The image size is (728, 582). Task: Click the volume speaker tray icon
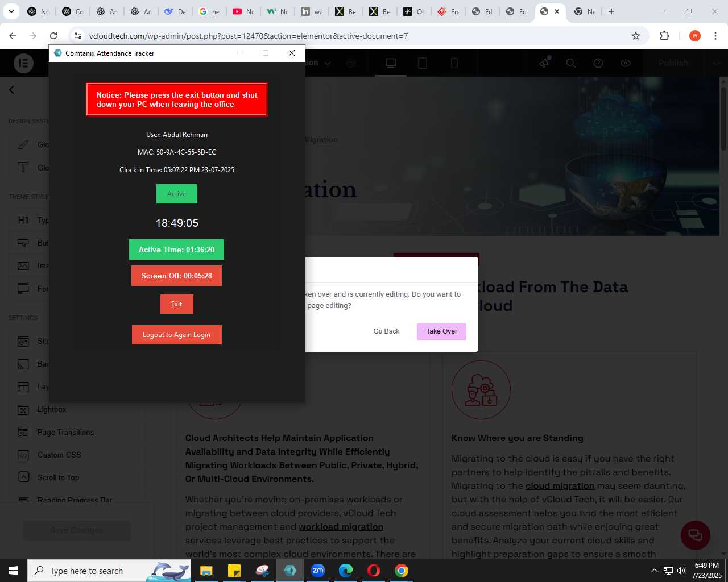pyautogui.click(x=681, y=571)
